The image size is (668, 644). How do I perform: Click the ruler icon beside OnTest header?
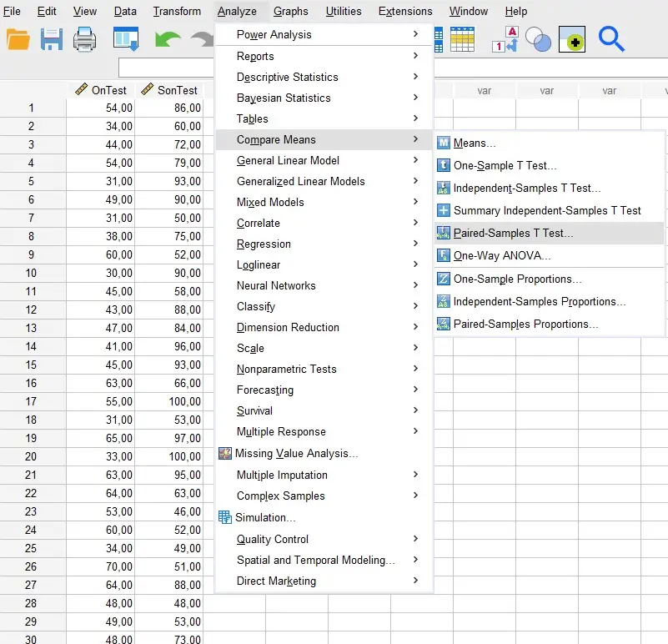82,89
